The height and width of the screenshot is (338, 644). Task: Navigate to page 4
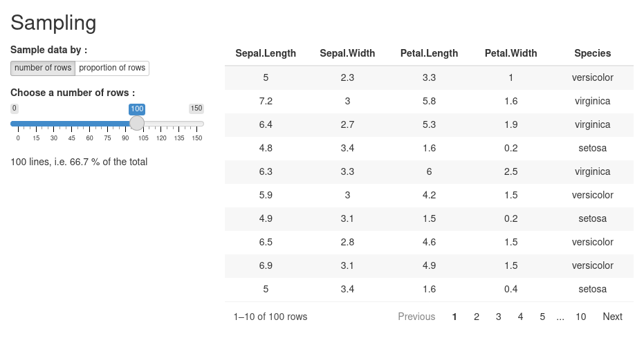coord(520,317)
